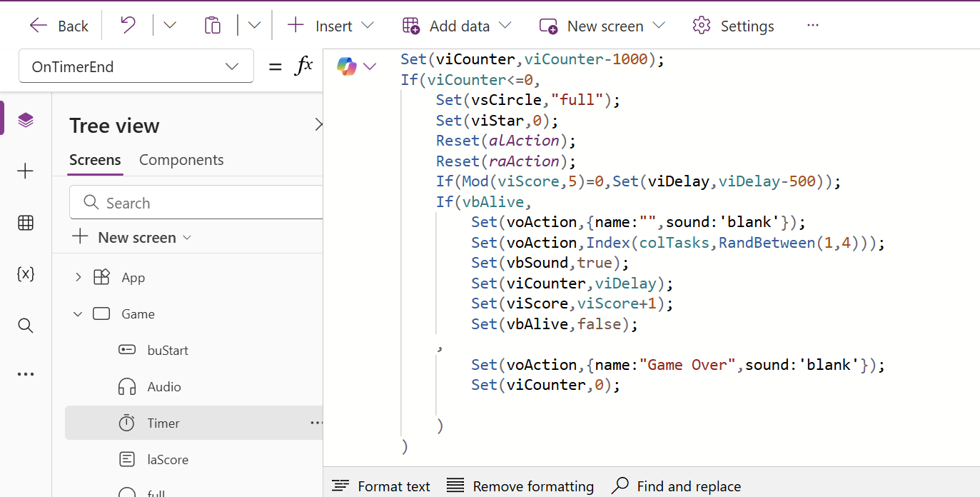The image size is (980, 497).
Task: Collapse the Game screen node
Action: click(x=78, y=314)
